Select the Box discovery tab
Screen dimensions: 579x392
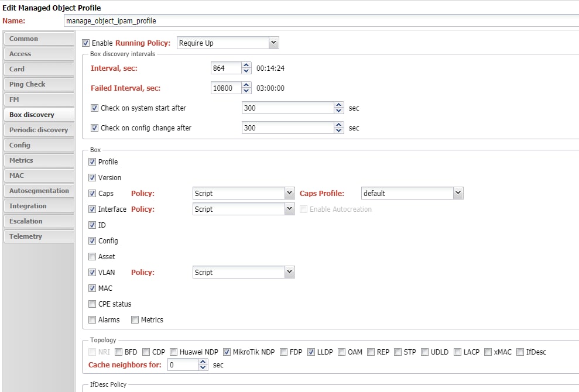(x=39, y=115)
